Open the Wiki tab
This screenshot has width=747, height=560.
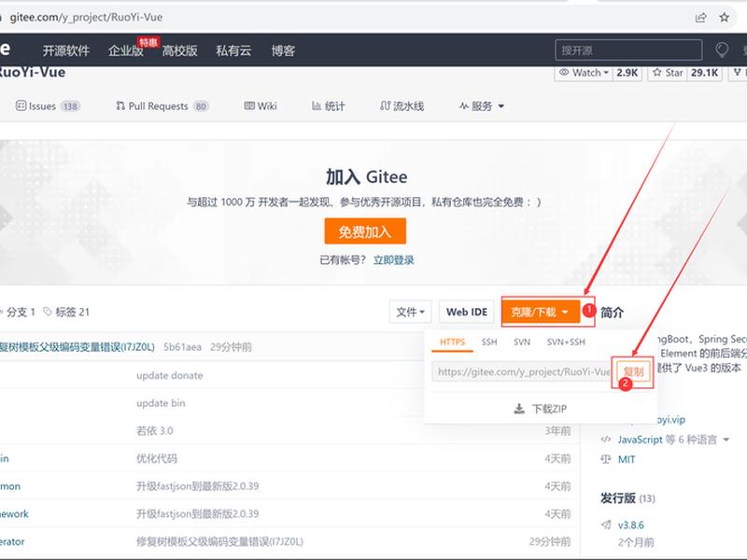[x=261, y=105]
